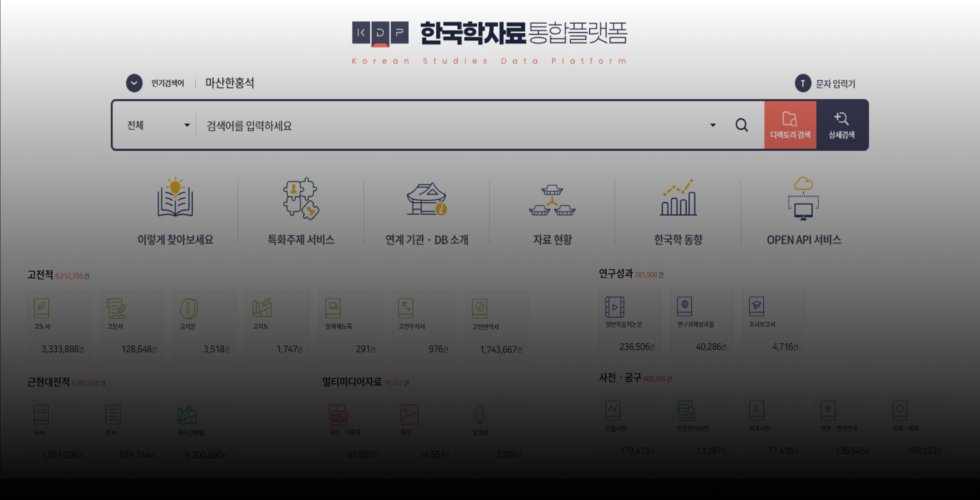Viewport: 980px width, 500px height.
Task: Open the 음성 audio card
Action: (x=425, y=432)
